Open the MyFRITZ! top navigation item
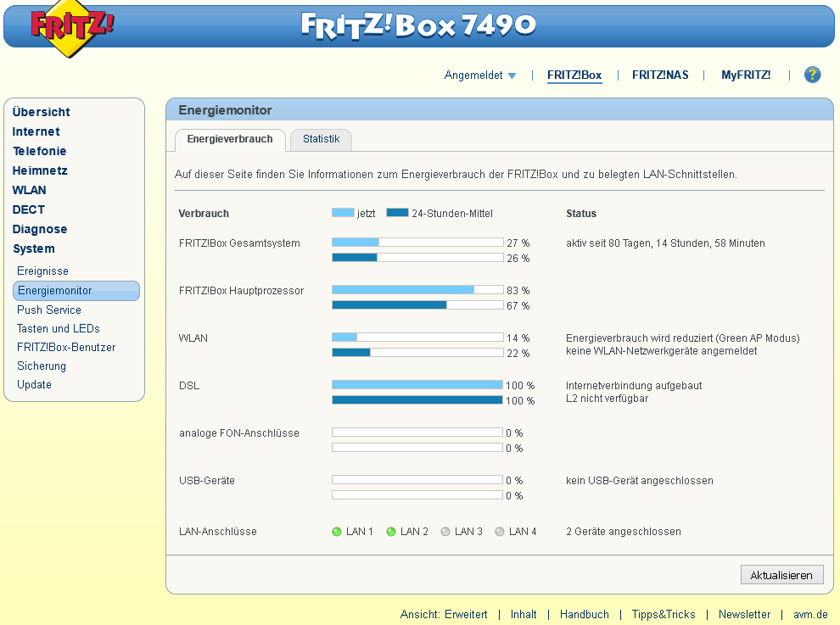840x625 pixels. 746,75
